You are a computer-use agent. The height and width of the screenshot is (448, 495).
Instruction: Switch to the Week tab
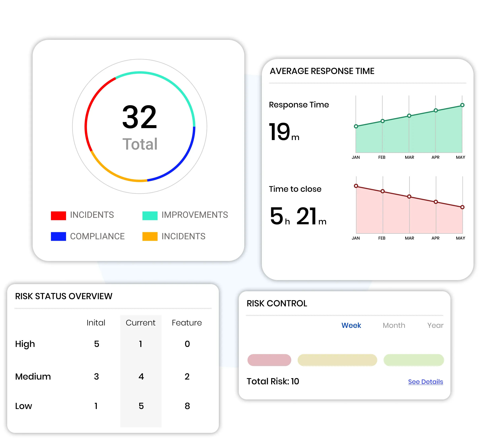click(351, 325)
